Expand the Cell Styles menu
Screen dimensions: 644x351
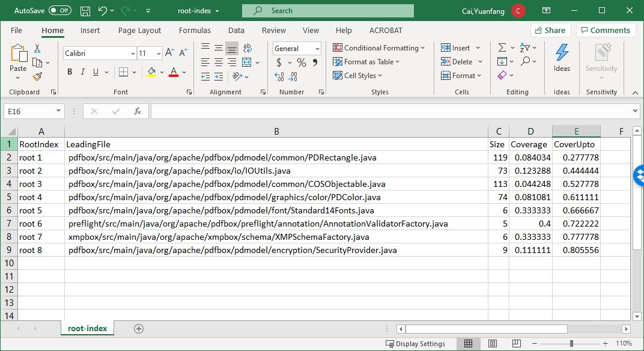pos(357,76)
